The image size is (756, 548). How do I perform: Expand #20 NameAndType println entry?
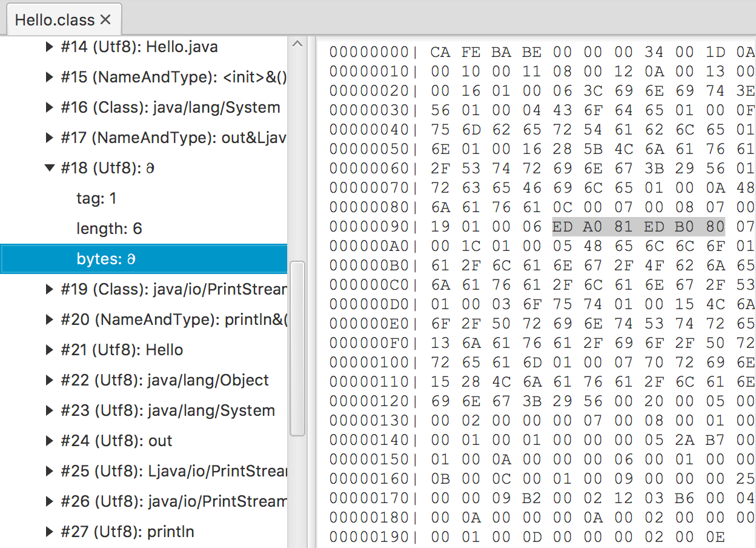(x=50, y=319)
